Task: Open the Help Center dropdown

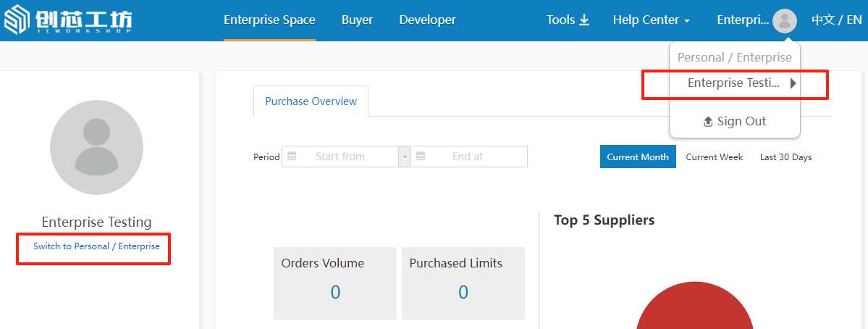Action: click(651, 20)
